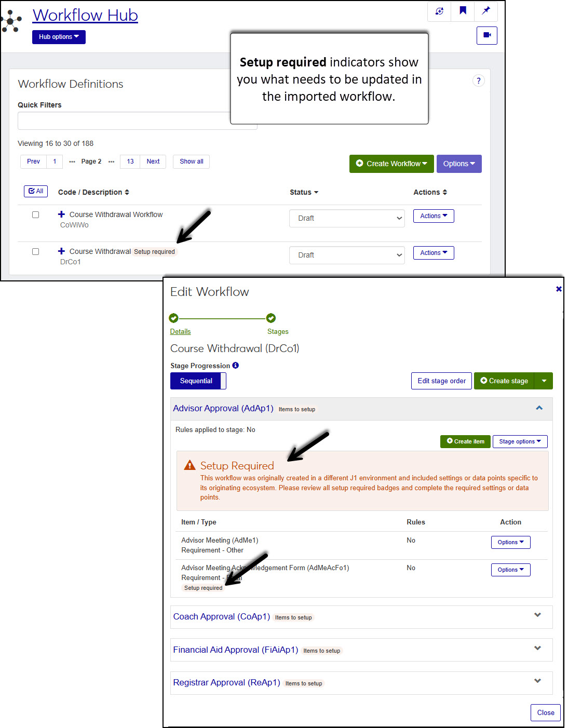Image resolution: width=568 pixels, height=728 pixels.
Task: Click the Quick Filters input field
Action: pyautogui.click(x=125, y=121)
